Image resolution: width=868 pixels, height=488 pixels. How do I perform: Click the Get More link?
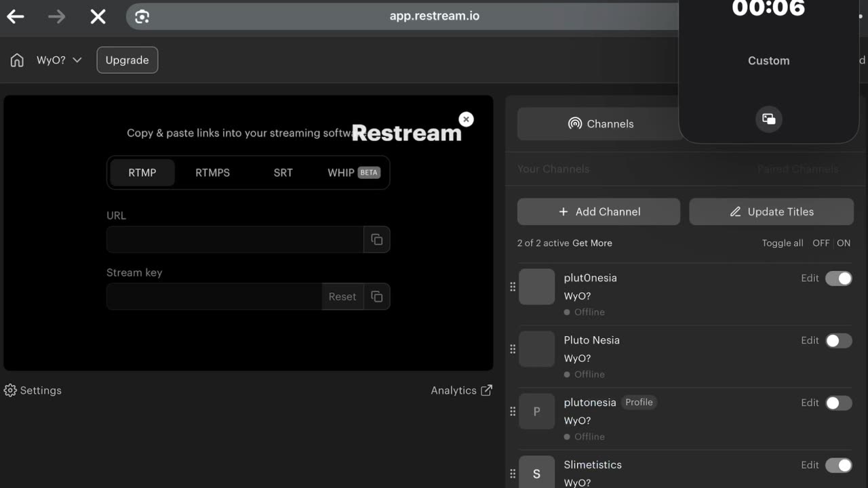[x=592, y=243]
